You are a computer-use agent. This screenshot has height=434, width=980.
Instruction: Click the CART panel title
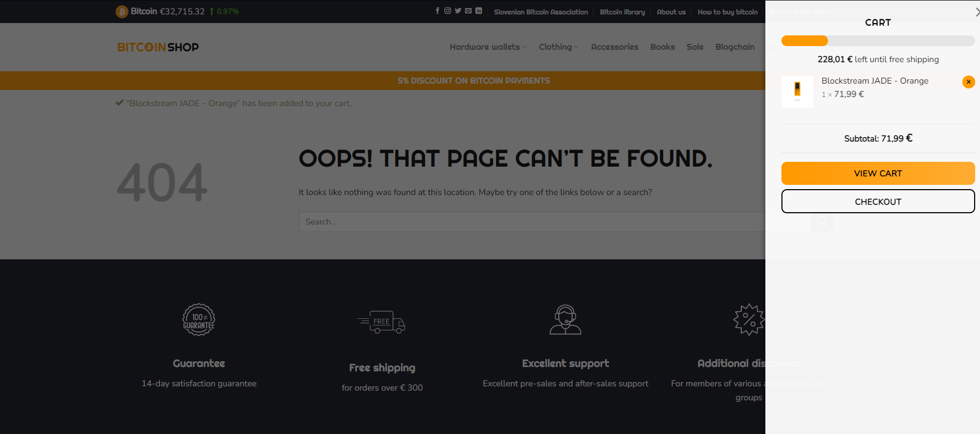point(878,23)
